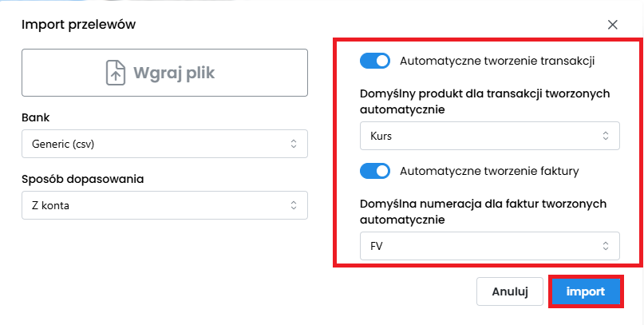Image resolution: width=644 pixels, height=325 pixels.
Task: Click the 'Bank' field label
Action: coord(36,117)
